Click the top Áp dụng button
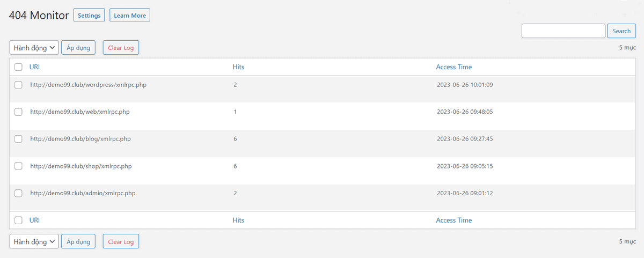This screenshot has height=258, width=644. click(78, 48)
